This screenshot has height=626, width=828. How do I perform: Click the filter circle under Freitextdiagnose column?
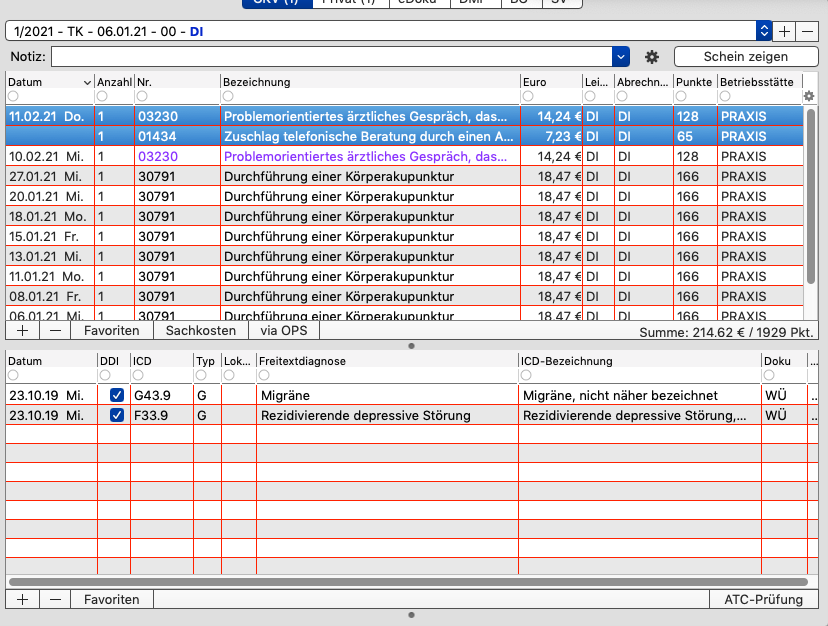tap(264, 375)
